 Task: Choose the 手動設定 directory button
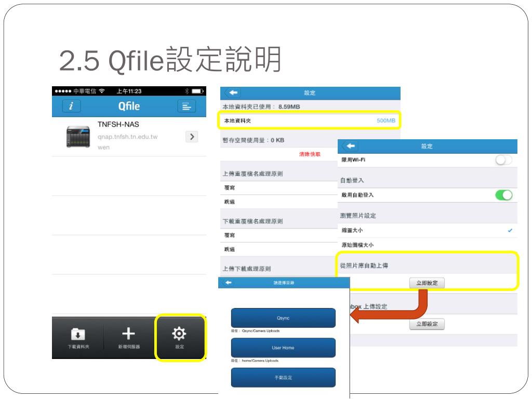283,377
